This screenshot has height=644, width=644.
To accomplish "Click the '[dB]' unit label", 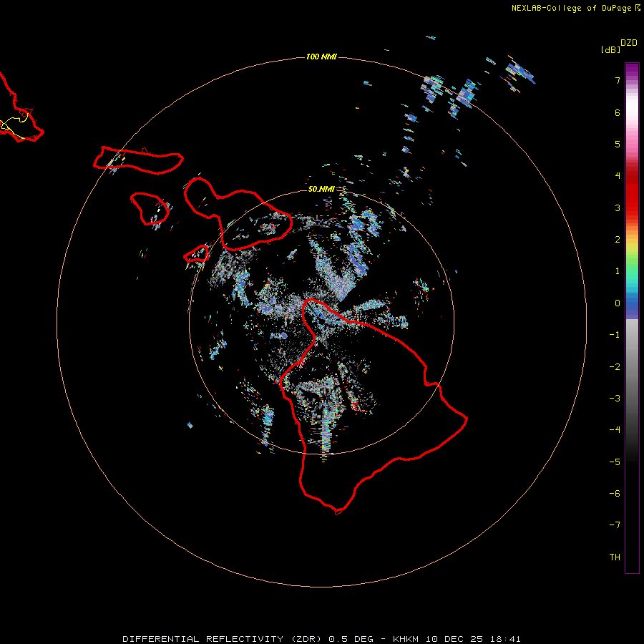I will (x=611, y=50).
